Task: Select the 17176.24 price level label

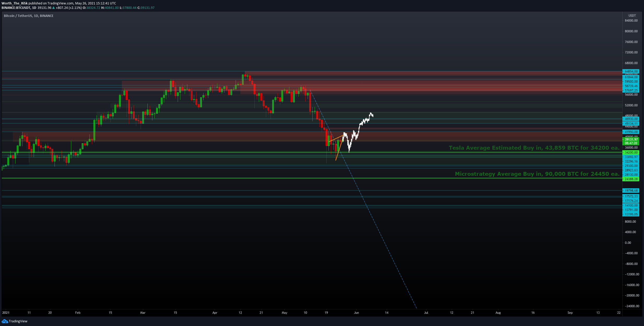Action: [x=631, y=201]
